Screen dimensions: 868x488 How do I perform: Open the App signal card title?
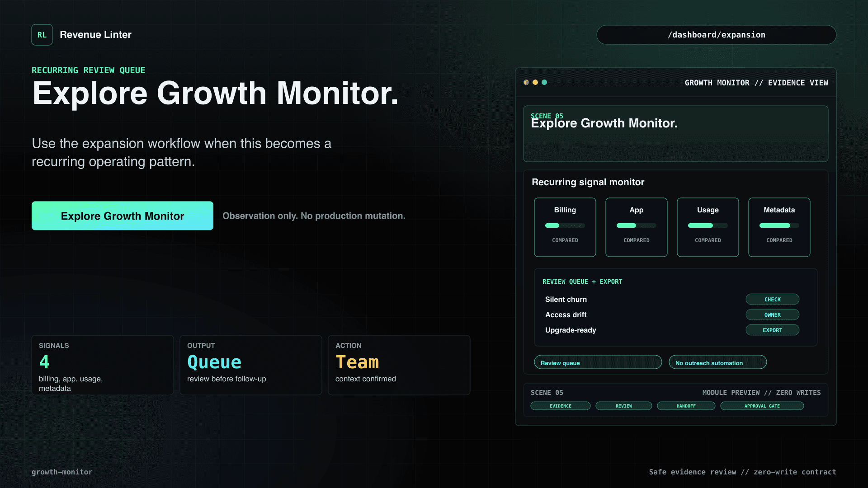click(x=637, y=210)
